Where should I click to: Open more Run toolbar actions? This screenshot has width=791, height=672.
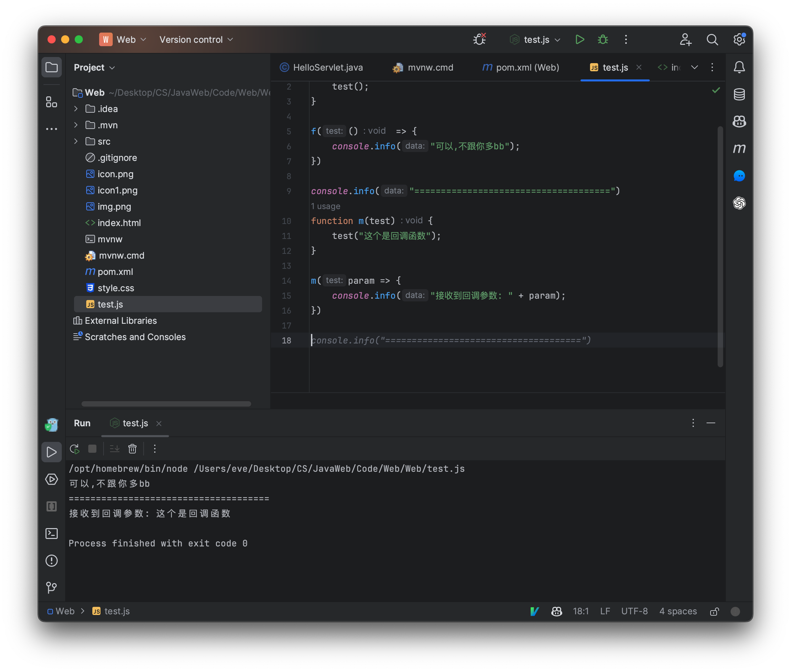(x=155, y=449)
